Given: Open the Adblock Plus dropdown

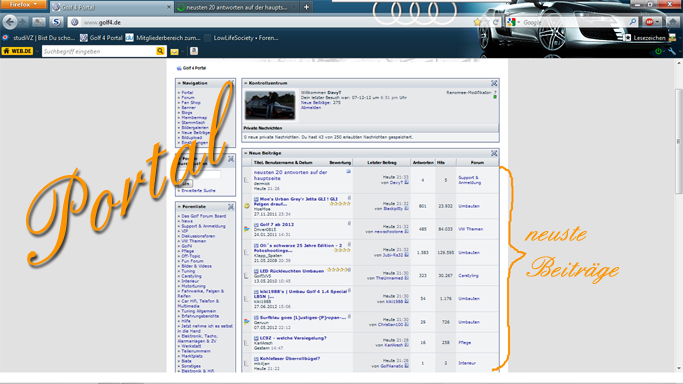Looking at the screenshot, I should pos(657,22).
